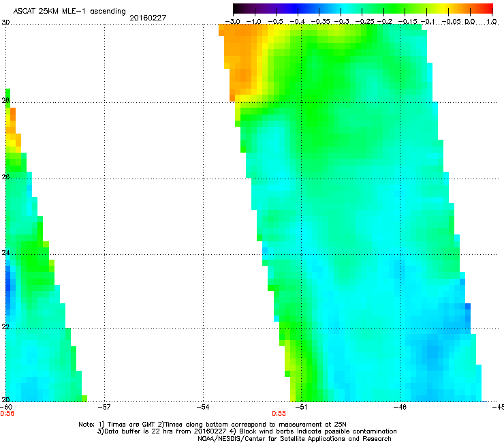Click the '-0.3' color scale label

tap(342, 22)
